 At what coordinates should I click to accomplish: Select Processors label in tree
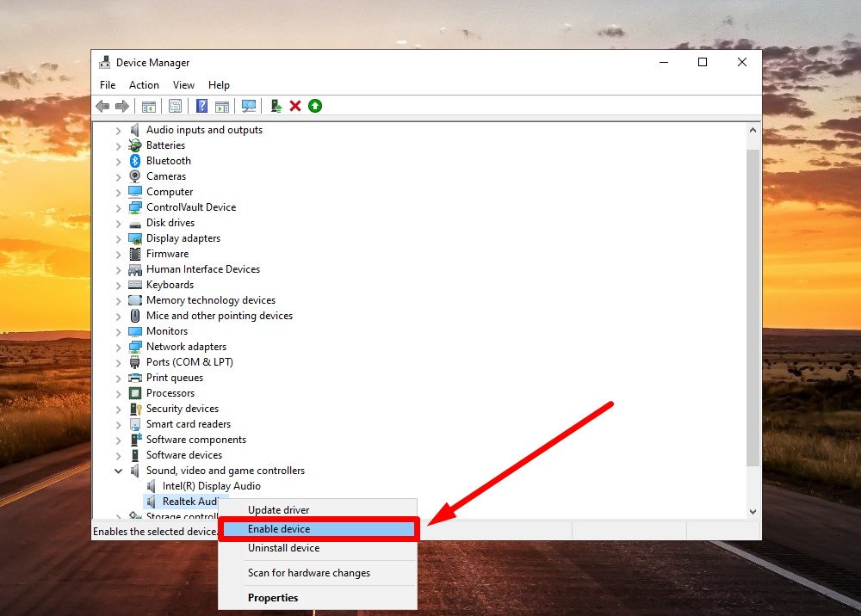point(170,393)
